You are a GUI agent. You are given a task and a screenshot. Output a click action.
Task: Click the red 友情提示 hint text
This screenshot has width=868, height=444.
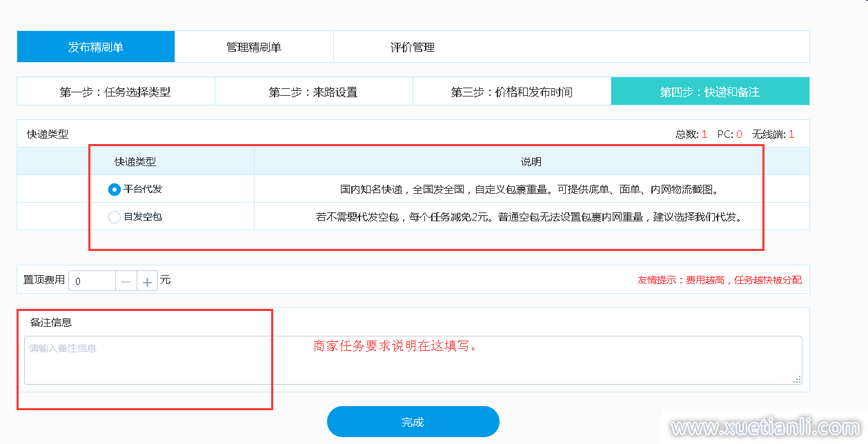pyautogui.click(x=720, y=281)
